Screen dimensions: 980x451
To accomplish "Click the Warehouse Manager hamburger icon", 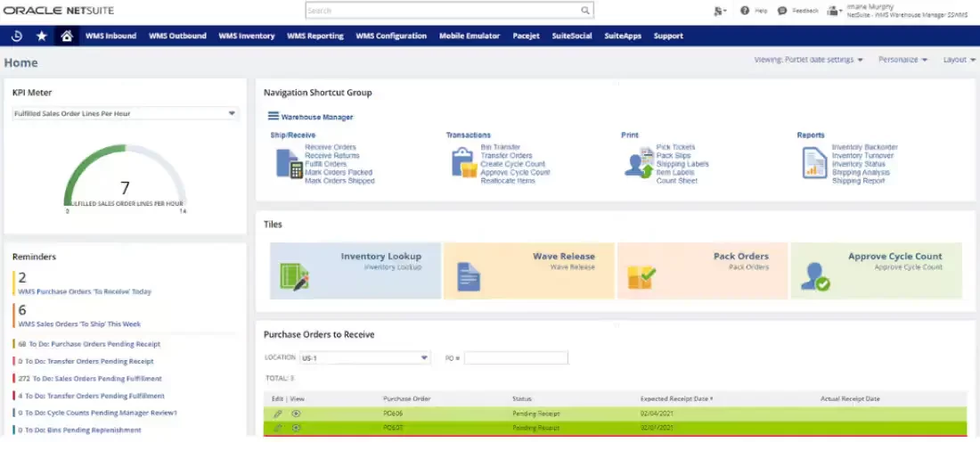I will click(274, 116).
